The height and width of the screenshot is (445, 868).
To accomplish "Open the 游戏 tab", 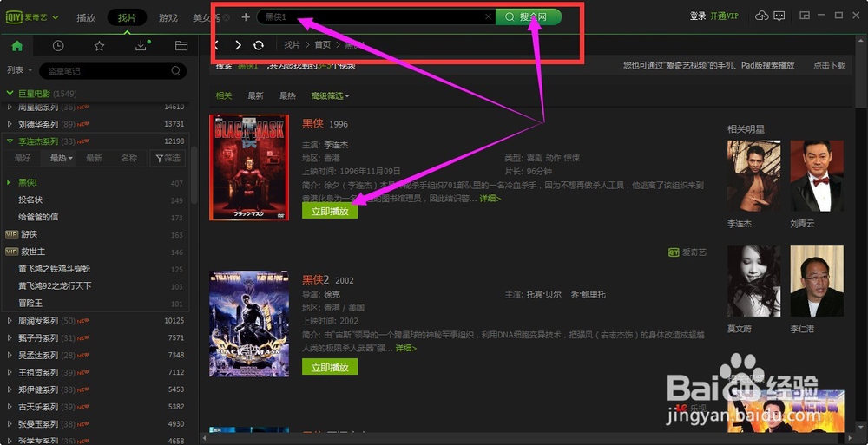I will [x=168, y=17].
